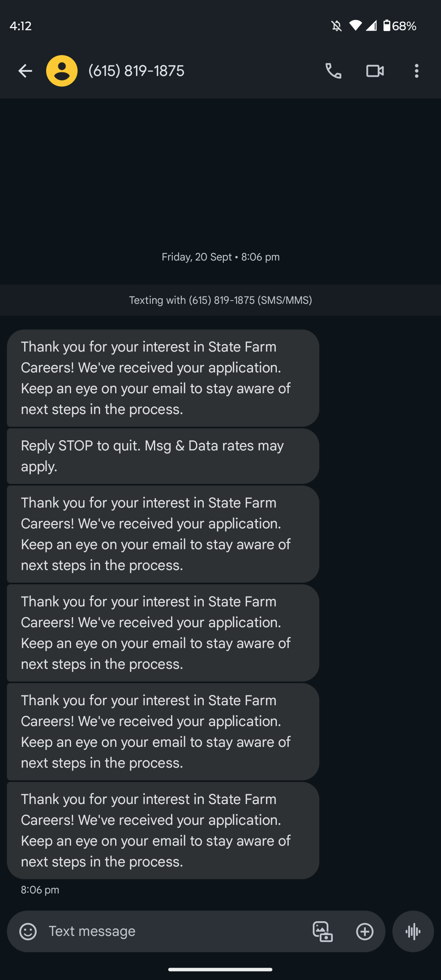Open the gallery and camera attachment
Viewport: 441px width, 980px height.
[323, 932]
